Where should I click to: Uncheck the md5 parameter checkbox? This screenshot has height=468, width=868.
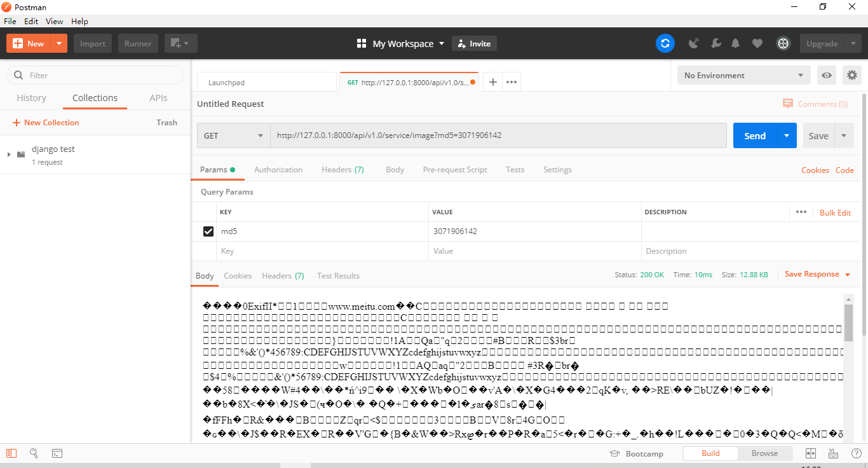tap(208, 231)
